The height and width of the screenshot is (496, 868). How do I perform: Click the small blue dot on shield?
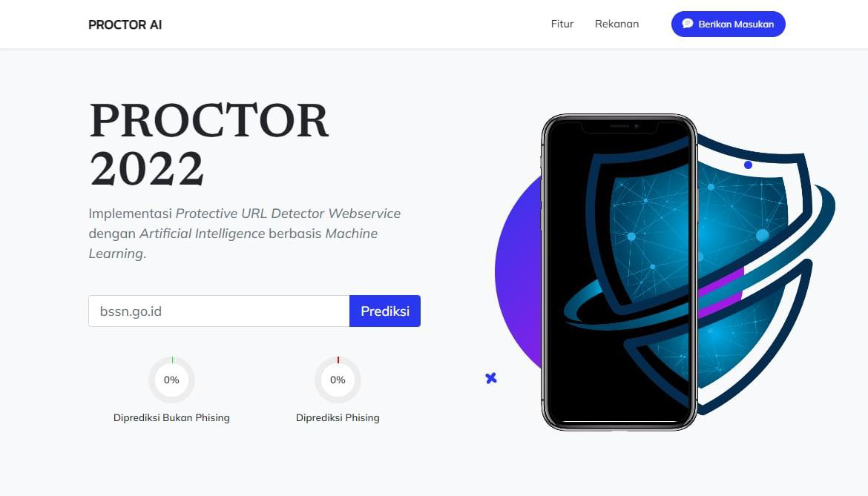pos(748,165)
